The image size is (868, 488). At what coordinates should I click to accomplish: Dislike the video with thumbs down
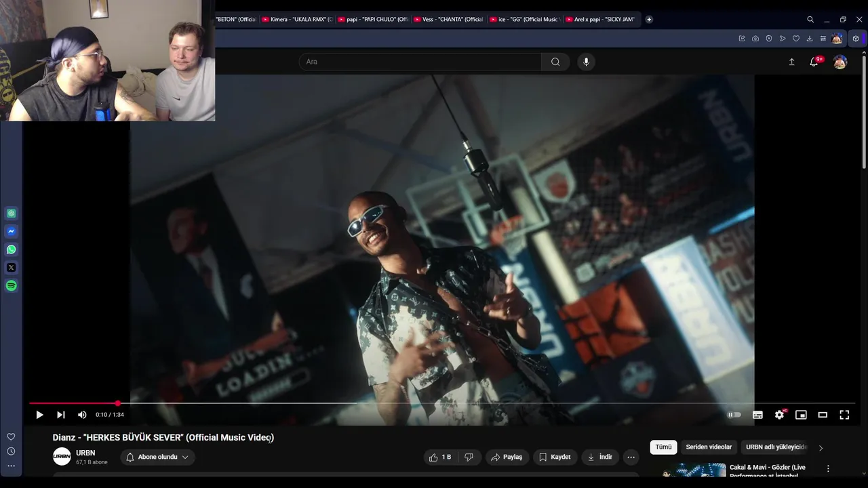click(469, 457)
